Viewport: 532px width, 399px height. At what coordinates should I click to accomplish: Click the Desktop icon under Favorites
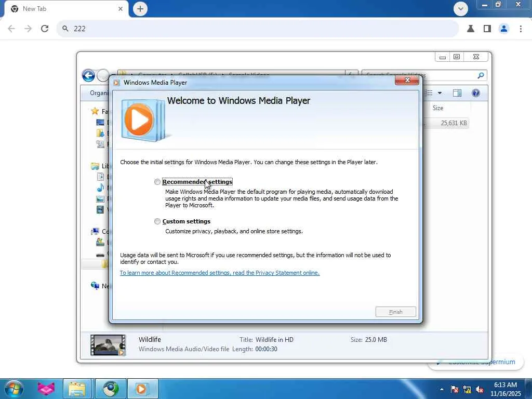click(x=100, y=122)
